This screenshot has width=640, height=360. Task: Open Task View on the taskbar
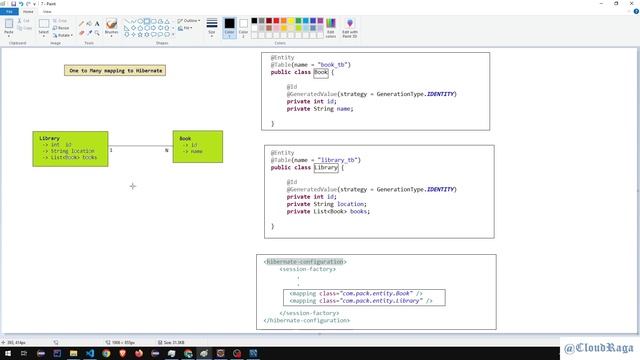pyautogui.click(x=24, y=353)
